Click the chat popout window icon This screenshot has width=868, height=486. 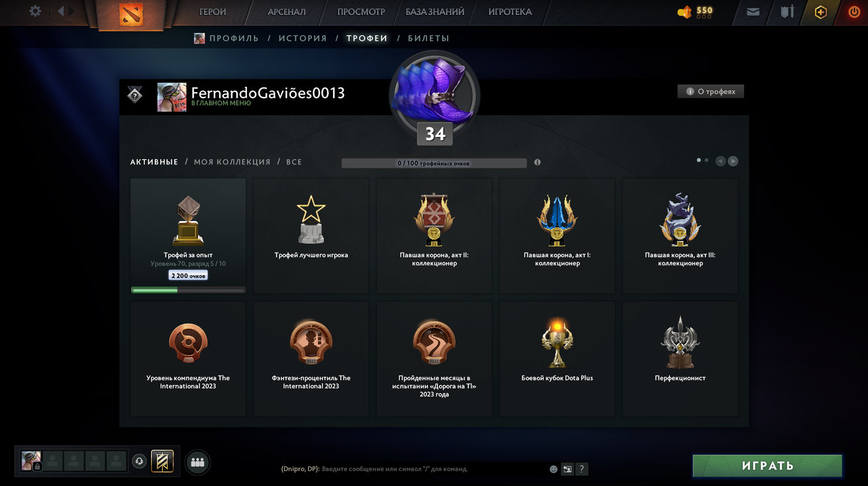tap(568, 469)
